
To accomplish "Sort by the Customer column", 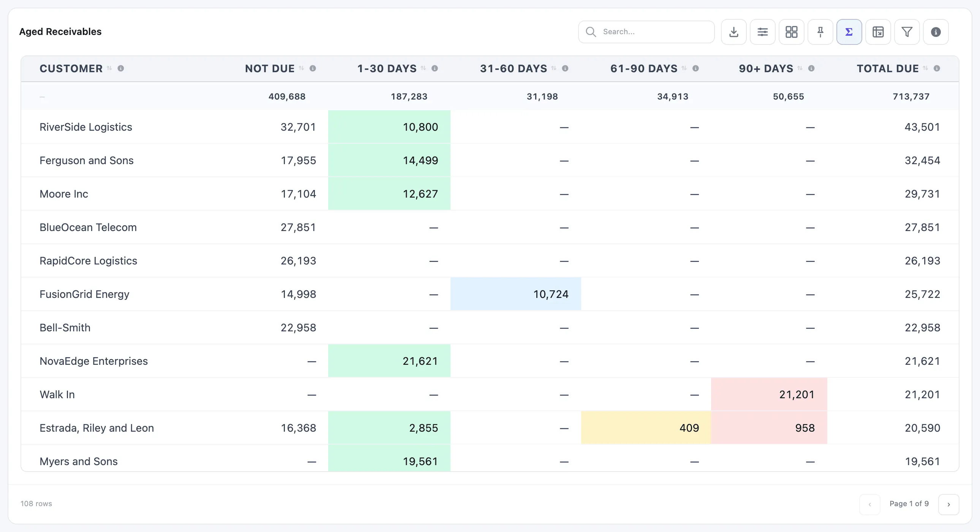I will (x=109, y=68).
